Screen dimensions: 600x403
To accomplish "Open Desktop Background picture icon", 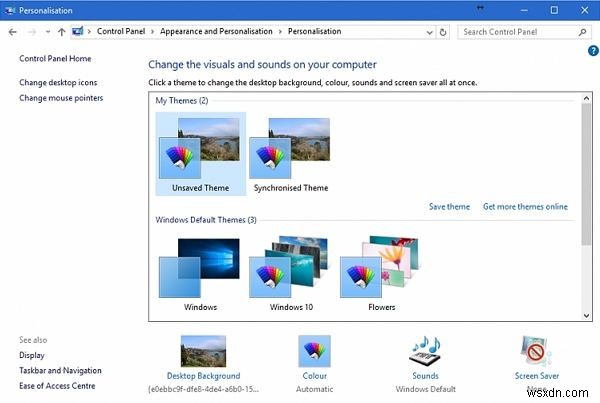I will coord(203,351).
